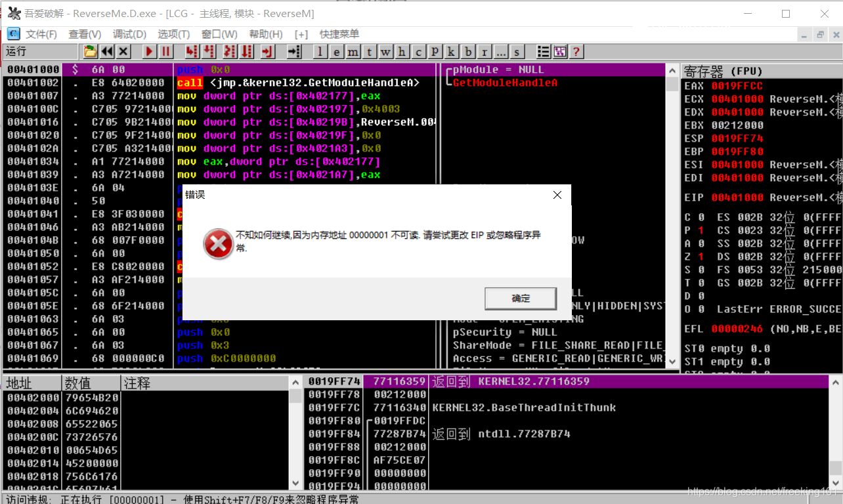Image resolution: width=843 pixels, height=504 pixels.
Task: Show breakpoints via 'b' button
Action: coord(468,52)
